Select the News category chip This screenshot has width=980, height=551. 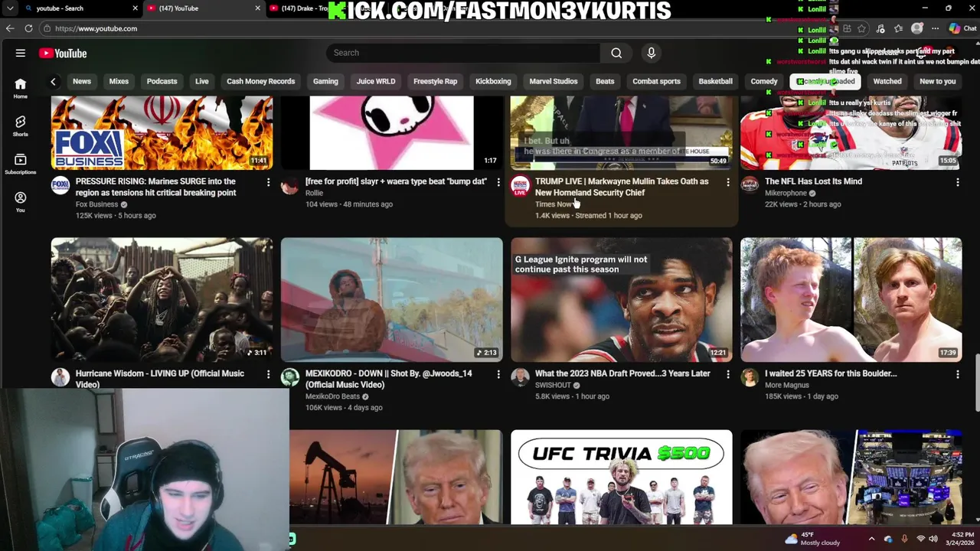tap(82, 81)
